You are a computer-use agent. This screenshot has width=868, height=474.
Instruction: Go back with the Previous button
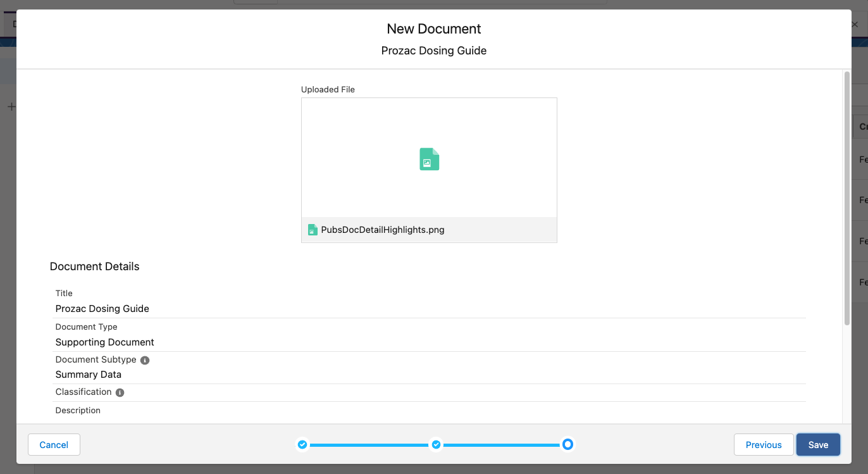coord(763,445)
